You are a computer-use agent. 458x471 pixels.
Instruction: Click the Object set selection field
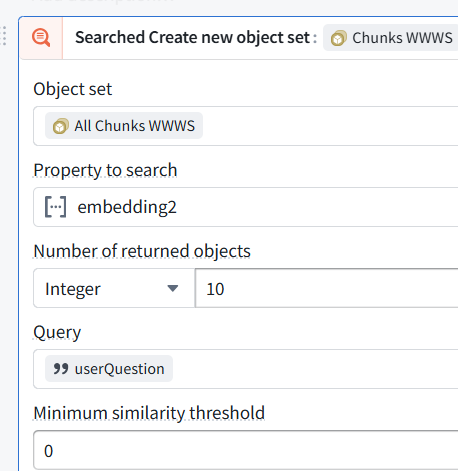(246, 126)
